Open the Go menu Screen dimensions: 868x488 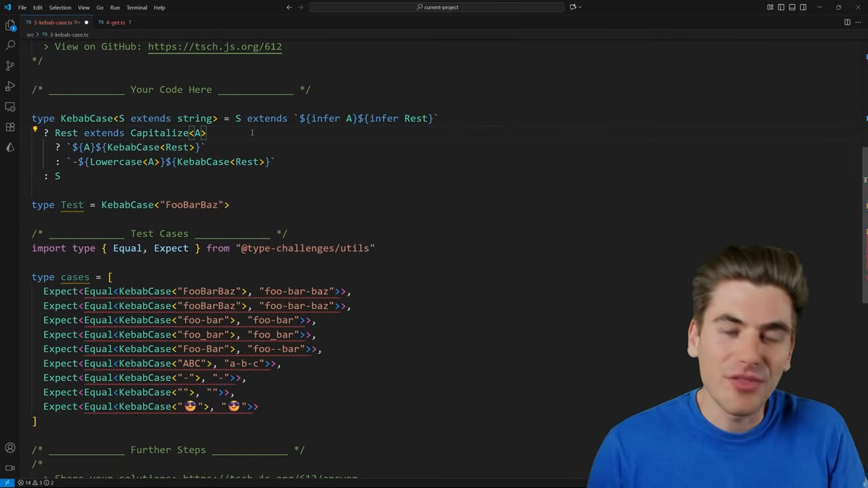(100, 7)
